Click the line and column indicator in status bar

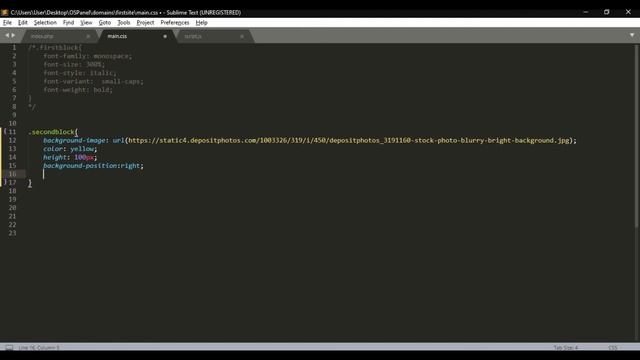[39, 348]
